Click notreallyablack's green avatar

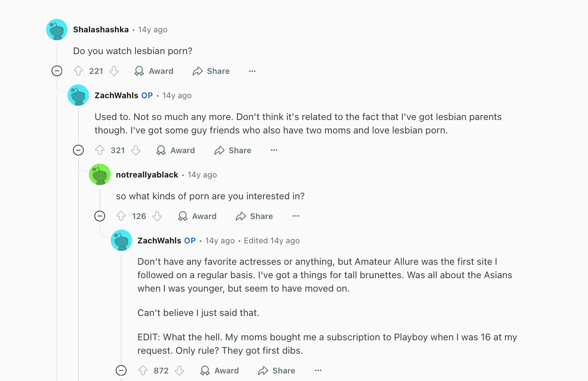[x=100, y=175]
